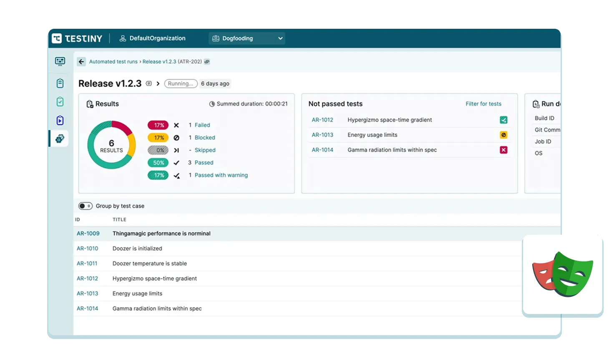
Task: Click the Filter for tests link
Action: (x=483, y=104)
